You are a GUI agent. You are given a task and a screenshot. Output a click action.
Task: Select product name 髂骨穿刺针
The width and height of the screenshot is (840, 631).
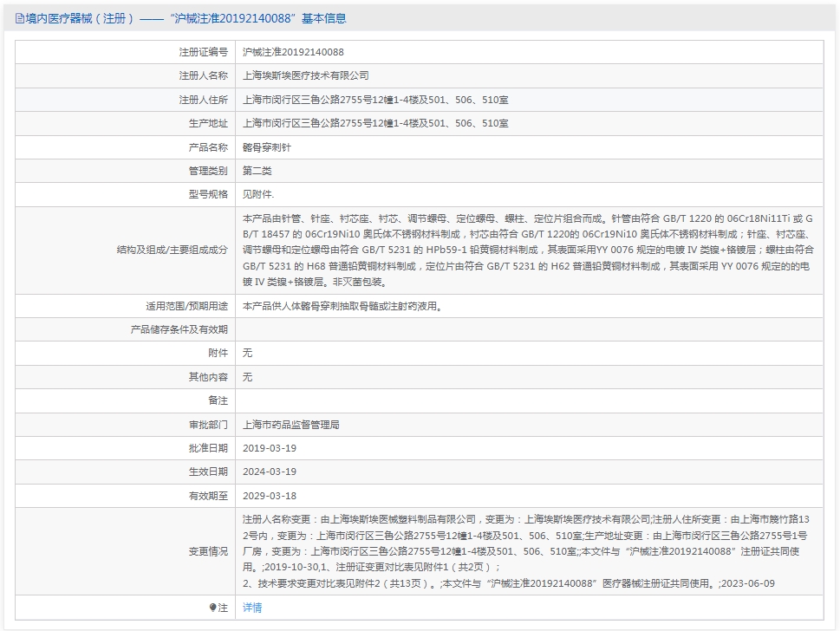point(267,147)
